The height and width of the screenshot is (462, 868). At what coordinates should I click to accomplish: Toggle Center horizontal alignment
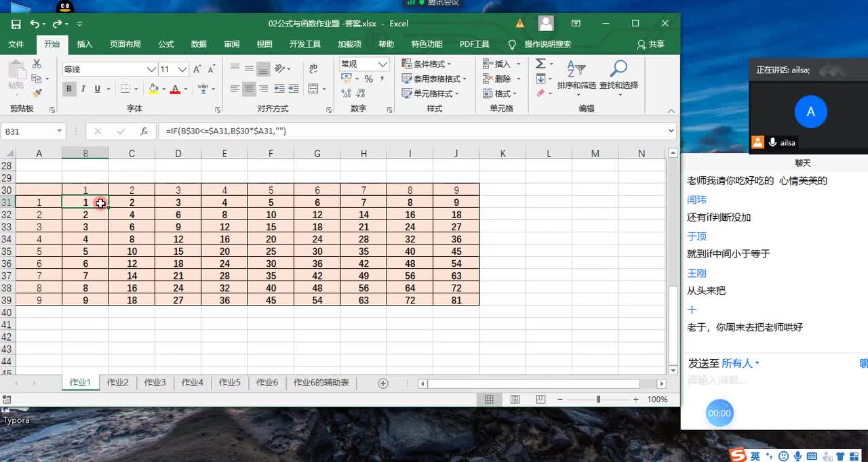coord(249,89)
